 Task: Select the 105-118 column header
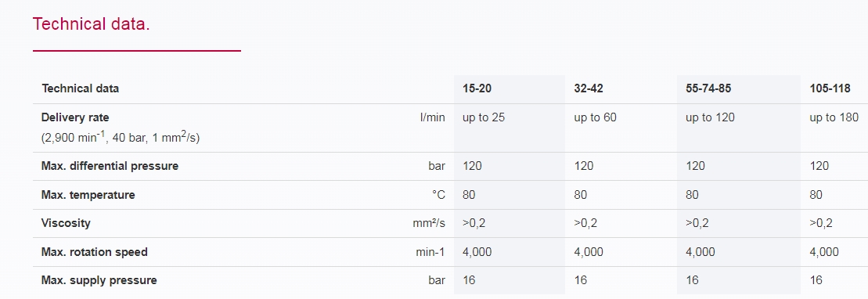830,88
